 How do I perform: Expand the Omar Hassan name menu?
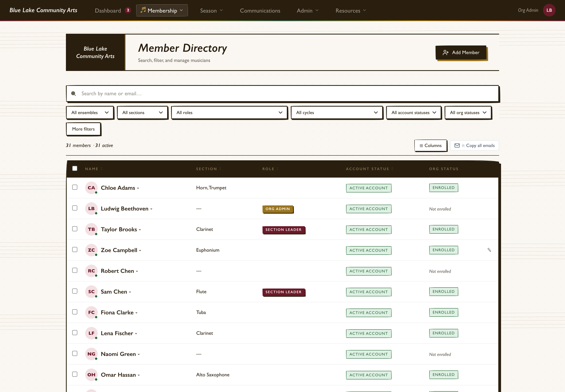(139, 375)
